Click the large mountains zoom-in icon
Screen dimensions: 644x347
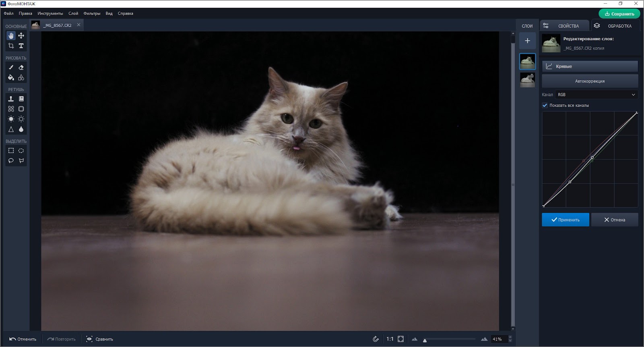click(x=484, y=339)
